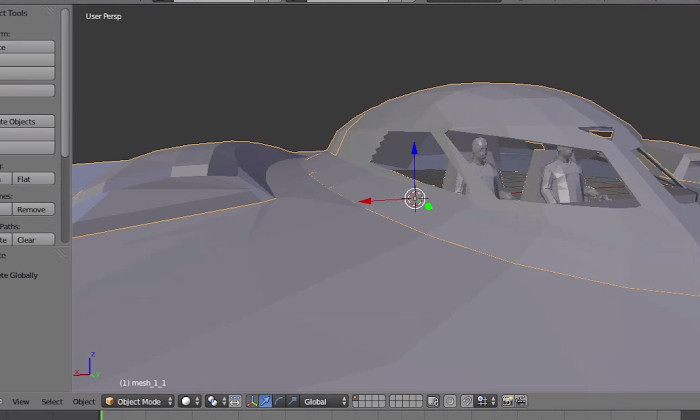The height and width of the screenshot is (420, 700).
Task: Open the Select menu
Action: coord(52,402)
